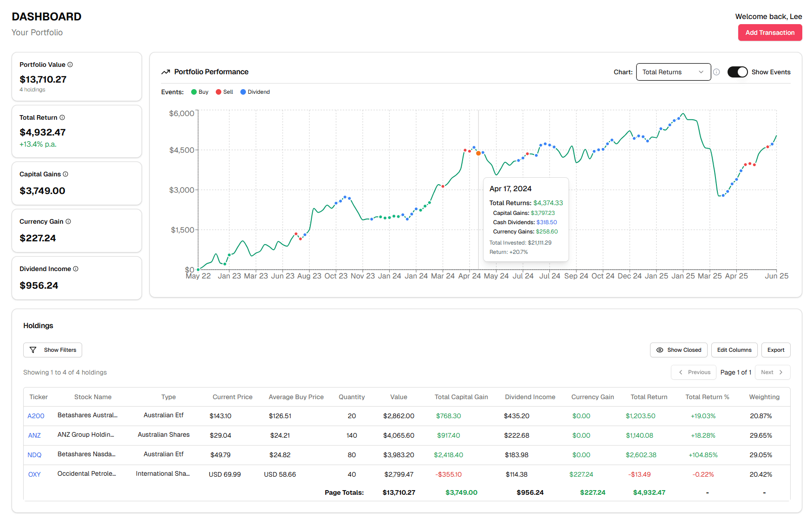Click the Next page chevron
The width and height of the screenshot is (812, 524).
(781, 372)
